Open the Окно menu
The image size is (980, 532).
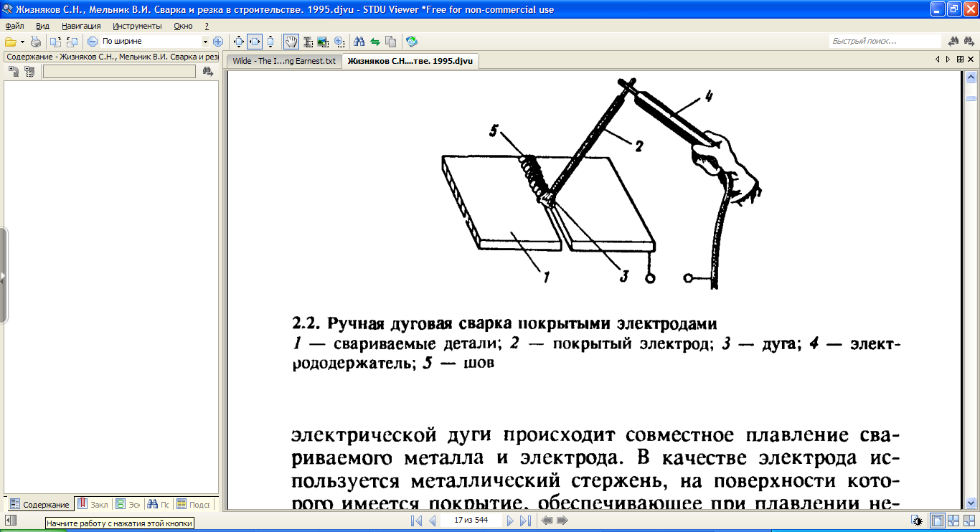click(x=183, y=26)
